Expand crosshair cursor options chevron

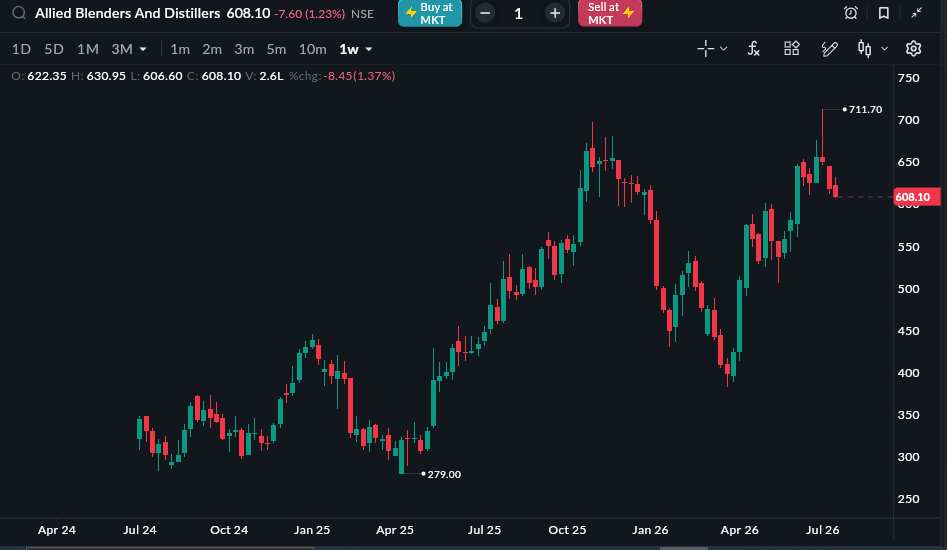724,49
